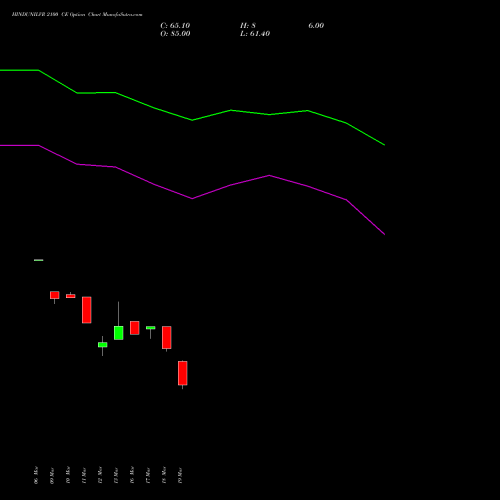This screenshot has height=500, width=500.
Task: Click the small green candle above 12 Mar
Action: (103, 345)
